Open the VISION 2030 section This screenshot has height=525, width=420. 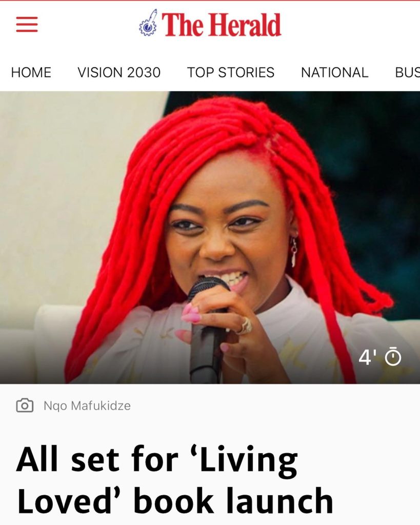(x=119, y=72)
